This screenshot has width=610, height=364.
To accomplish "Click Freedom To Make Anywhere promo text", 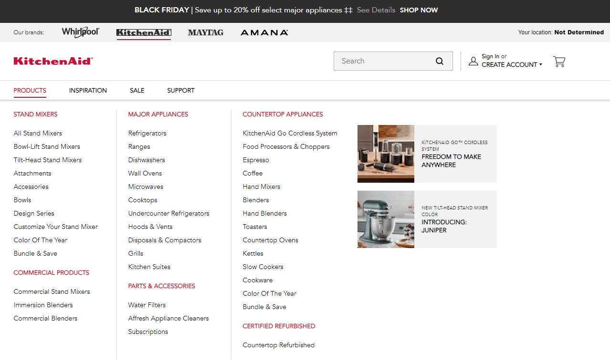I will 451,161.
